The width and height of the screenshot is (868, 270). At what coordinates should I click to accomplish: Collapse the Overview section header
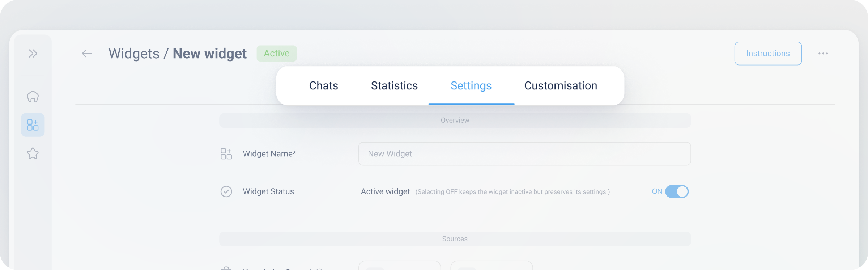tap(455, 120)
